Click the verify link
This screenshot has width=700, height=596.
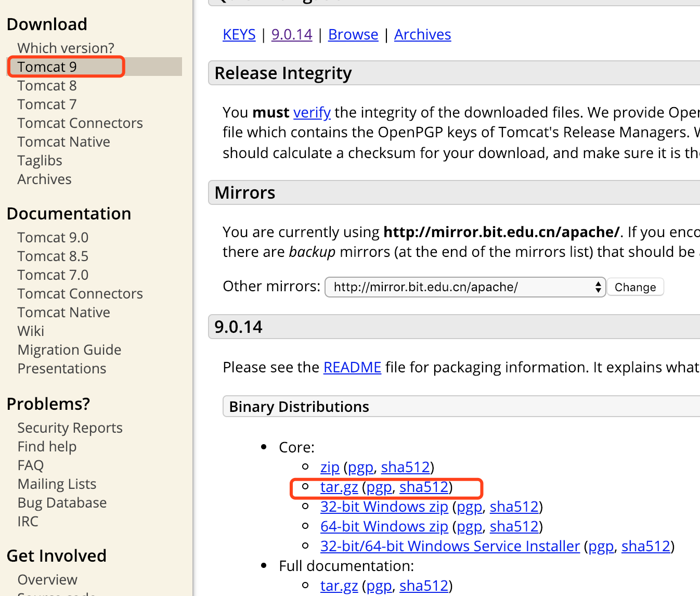(x=312, y=112)
